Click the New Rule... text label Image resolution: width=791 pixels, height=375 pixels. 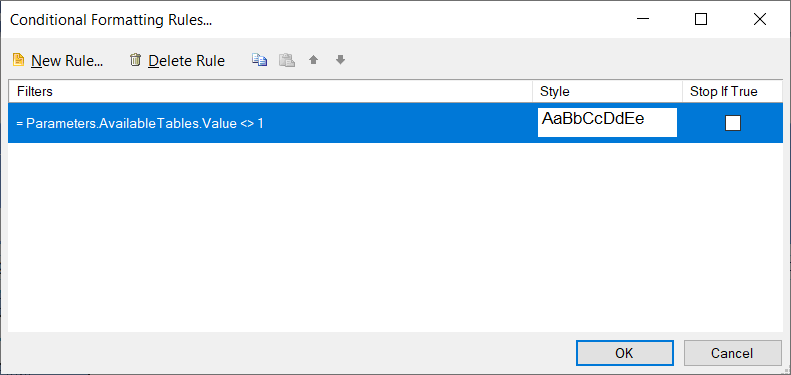point(67,61)
